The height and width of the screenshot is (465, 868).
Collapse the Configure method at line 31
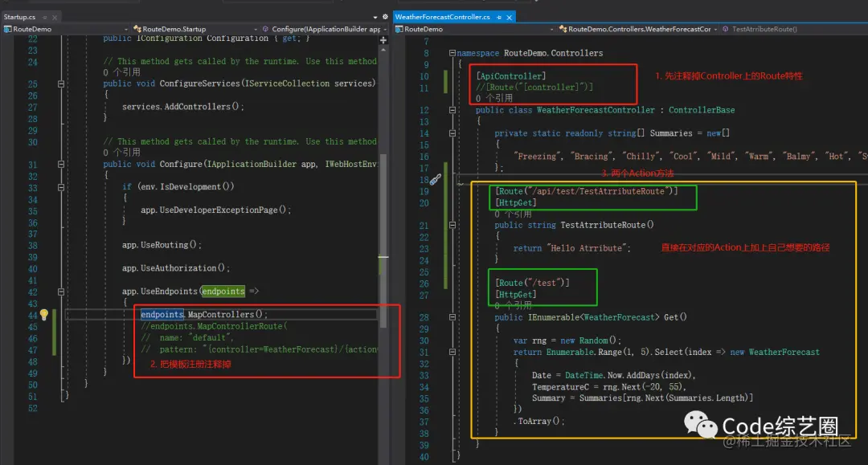61,164
